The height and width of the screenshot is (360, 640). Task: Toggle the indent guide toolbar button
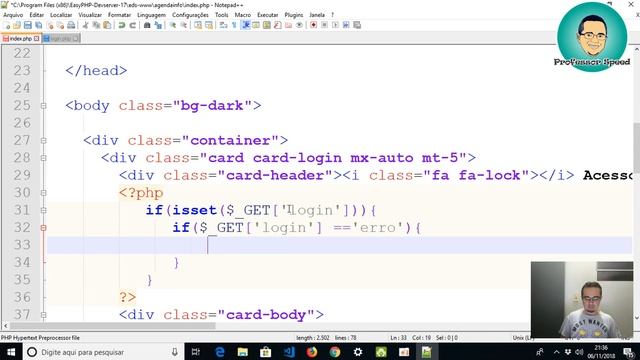246,25
